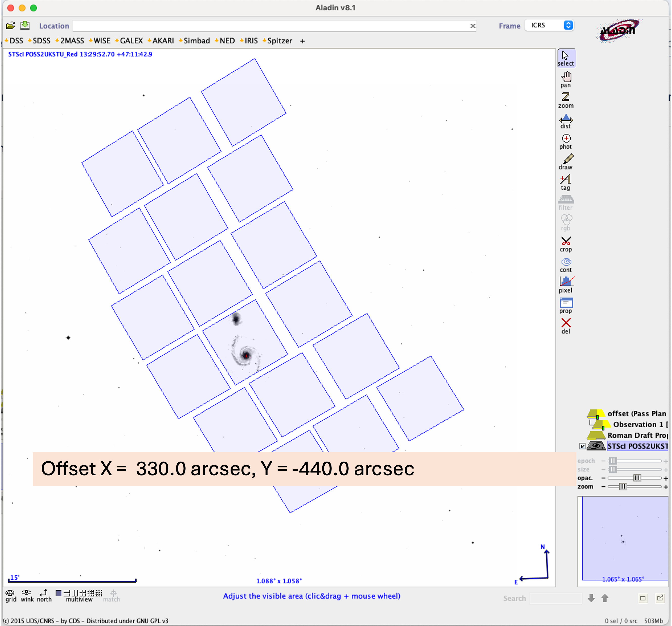Load the 2MASS survey bookmark
Image resolution: width=672 pixels, height=626 pixels.
point(72,41)
